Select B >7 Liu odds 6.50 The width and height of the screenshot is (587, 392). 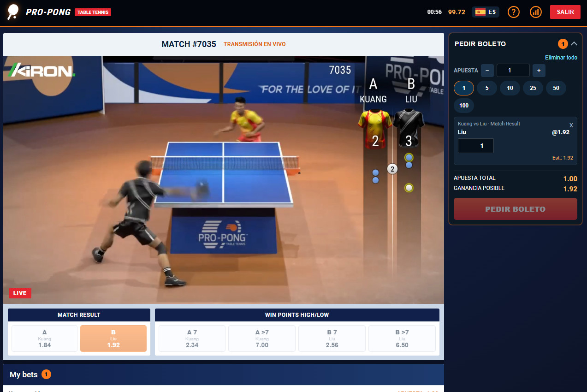402,339
